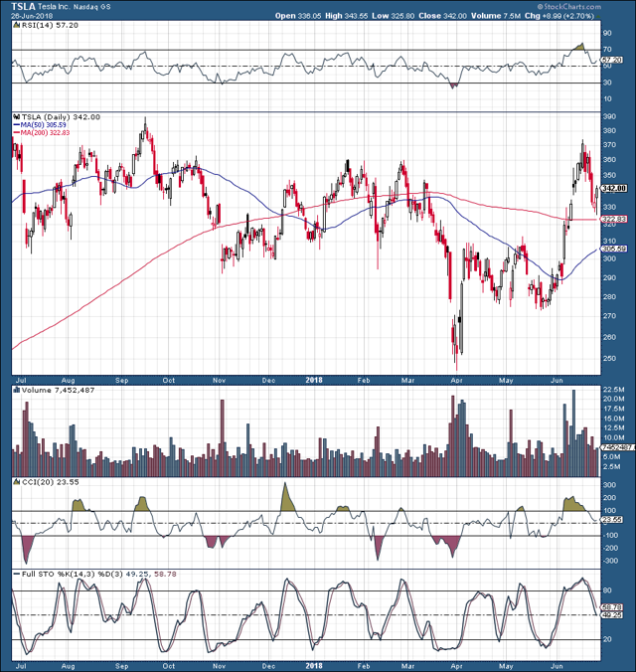Open the StockCharts.com copyright link
The width and height of the screenshot is (636, 672).
[x=569, y=6]
